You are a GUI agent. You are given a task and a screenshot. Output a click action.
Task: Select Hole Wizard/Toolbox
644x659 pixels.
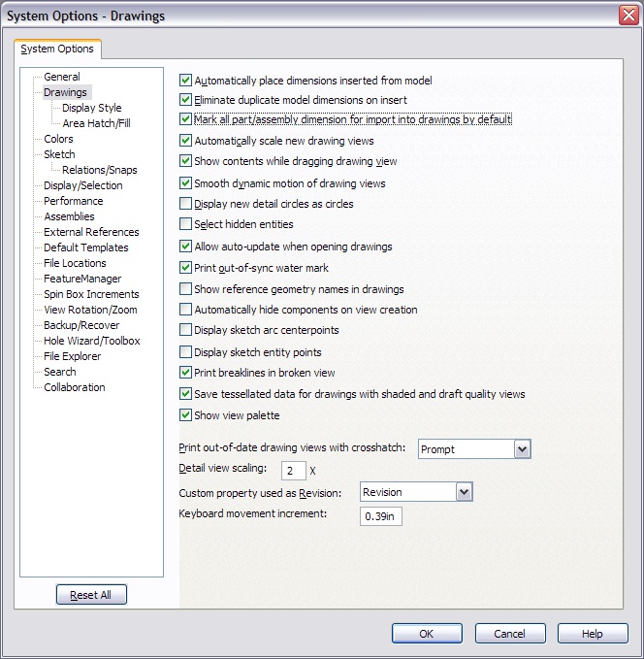[x=92, y=341]
